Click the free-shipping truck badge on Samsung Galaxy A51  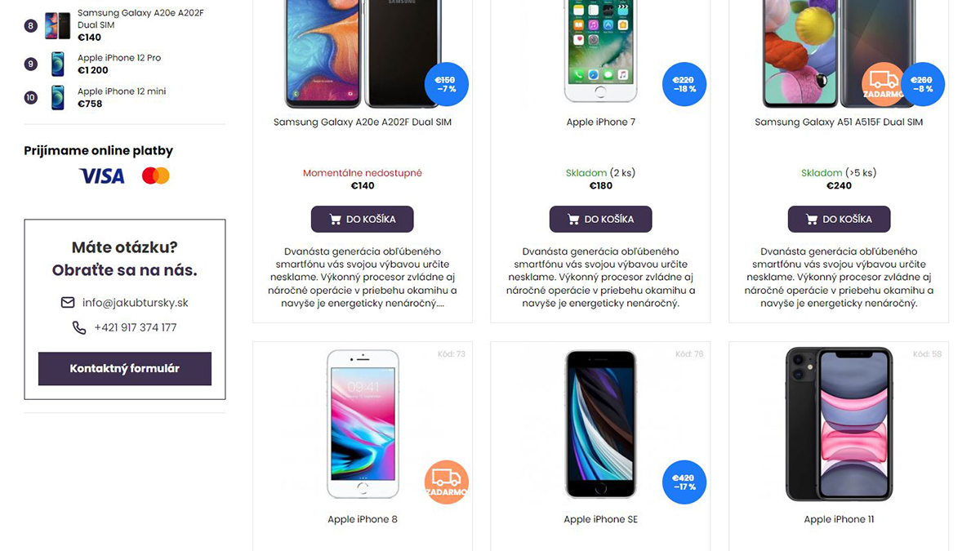884,84
